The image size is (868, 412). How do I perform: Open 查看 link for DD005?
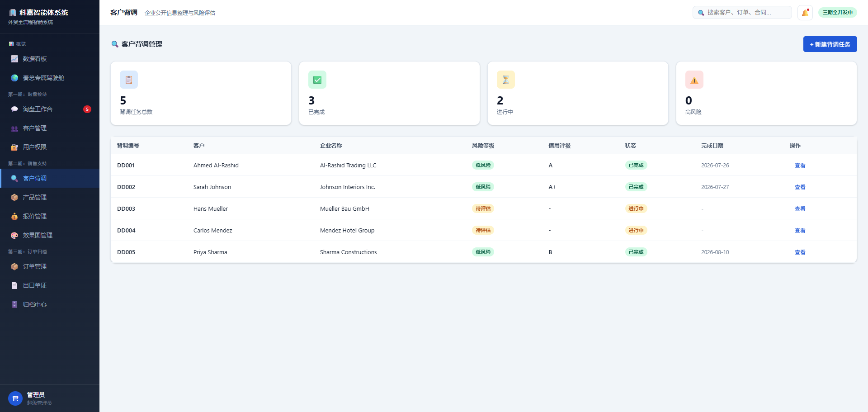pos(800,252)
